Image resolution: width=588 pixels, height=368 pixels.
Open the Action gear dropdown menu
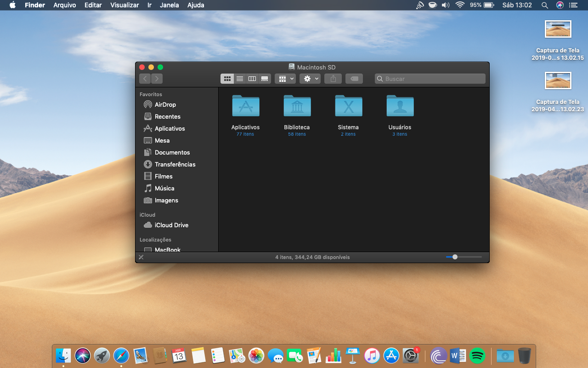pyautogui.click(x=310, y=79)
